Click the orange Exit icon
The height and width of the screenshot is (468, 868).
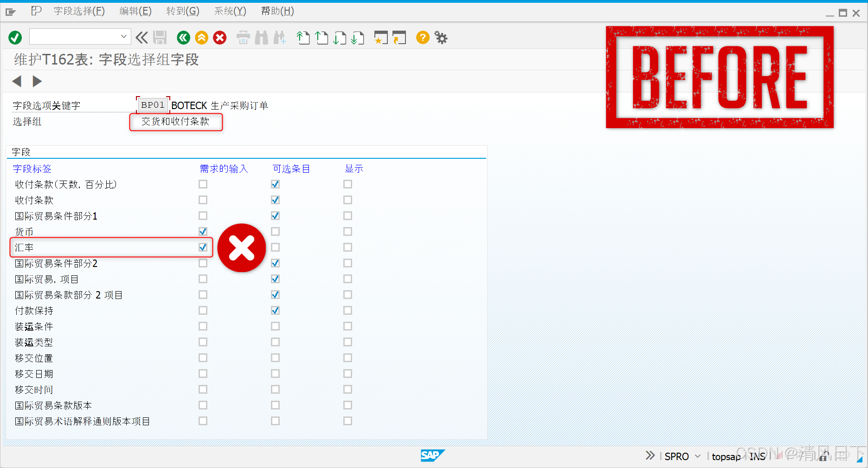tap(201, 38)
